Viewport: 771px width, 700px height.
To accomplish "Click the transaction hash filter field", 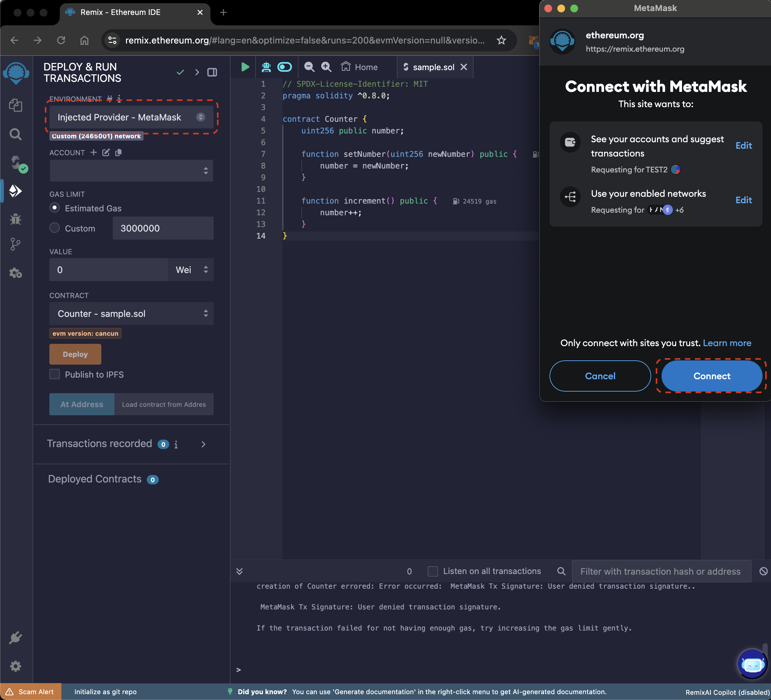I will (x=661, y=571).
